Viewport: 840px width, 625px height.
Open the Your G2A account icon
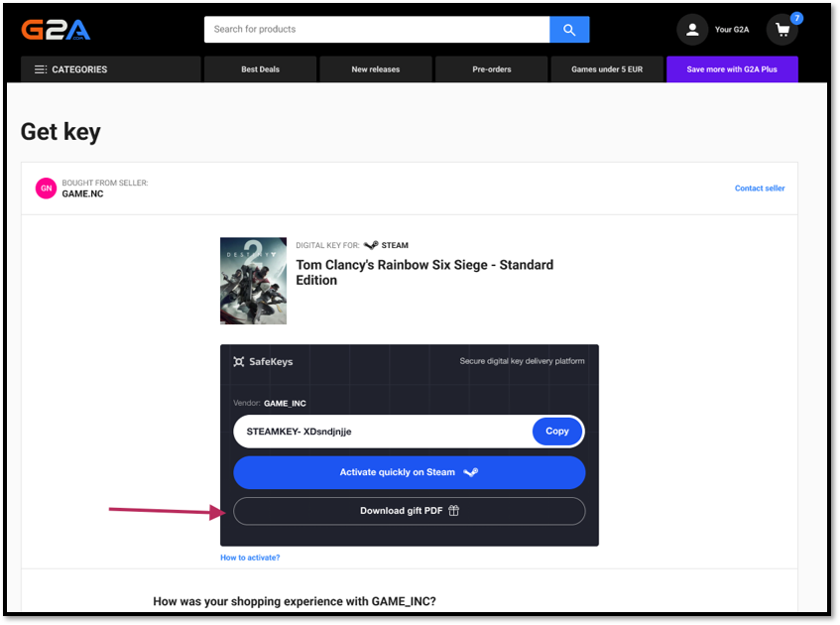tap(692, 29)
